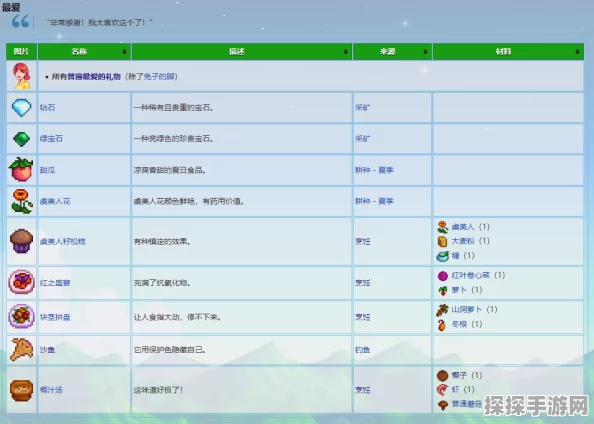Viewport: 594px width, 424px height.
Task: Click the radish icon beside 萝卜 (1)
Action: (442, 291)
